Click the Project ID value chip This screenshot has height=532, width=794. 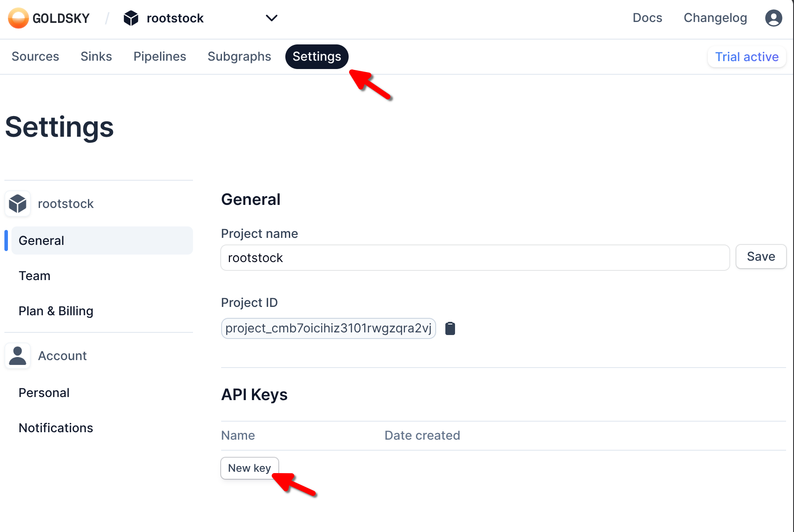(x=328, y=328)
